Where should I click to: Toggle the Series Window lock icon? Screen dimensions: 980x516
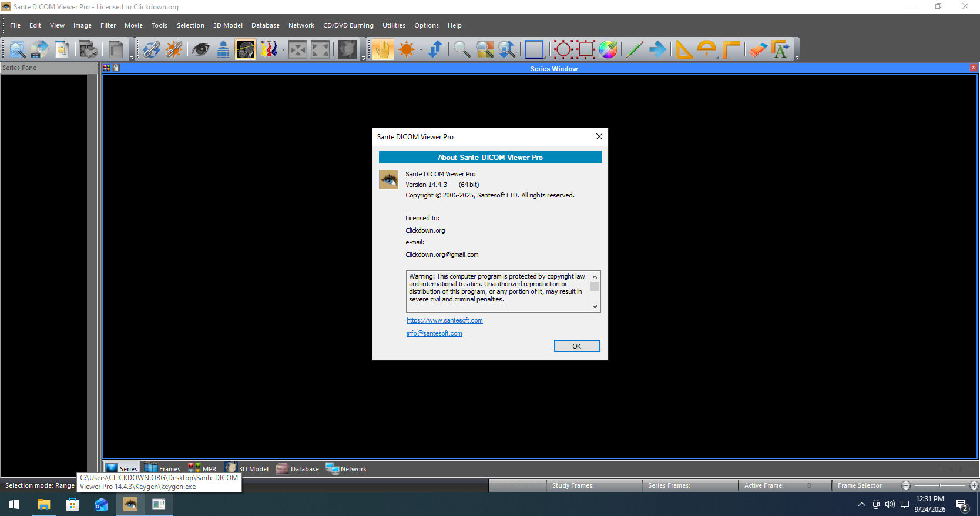116,68
